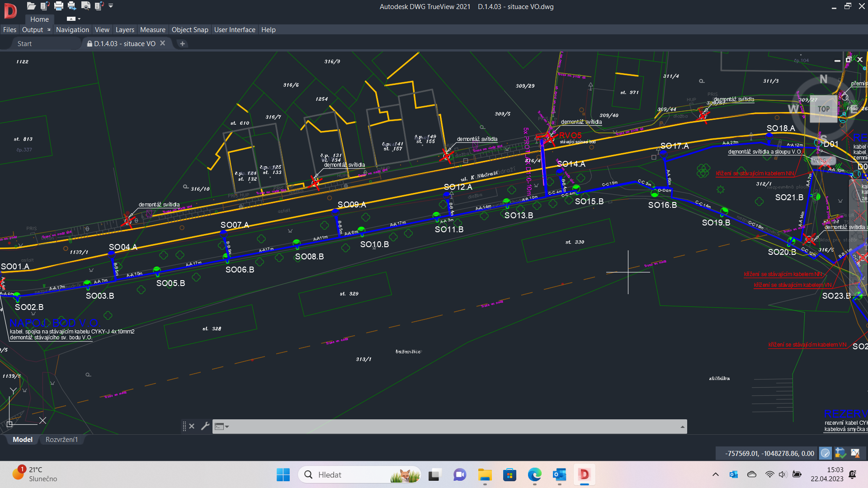Open the Navigation ribbon panel
The image size is (868, 488).
tap(72, 29)
